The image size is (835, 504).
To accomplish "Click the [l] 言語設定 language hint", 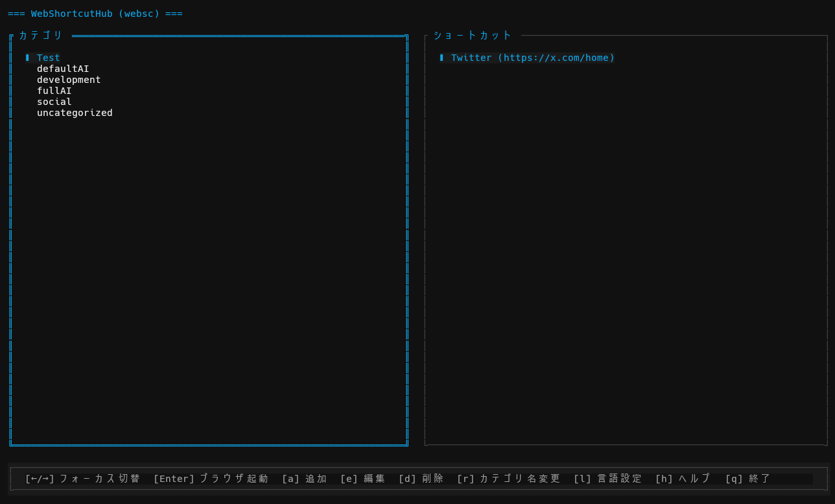I will [608, 479].
